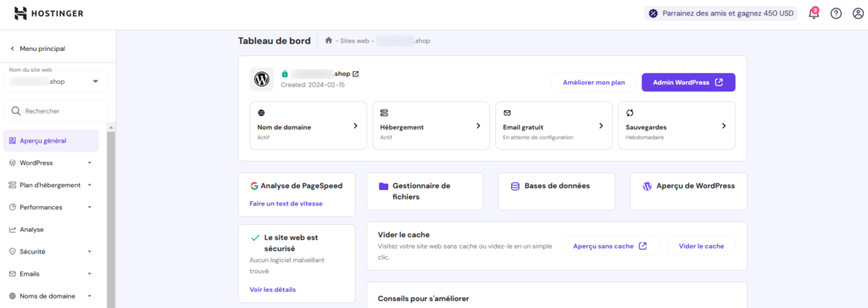This screenshot has height=308, width=868.
Task: Click the Conseils pour s'améliorer heading
Action: 423,299
